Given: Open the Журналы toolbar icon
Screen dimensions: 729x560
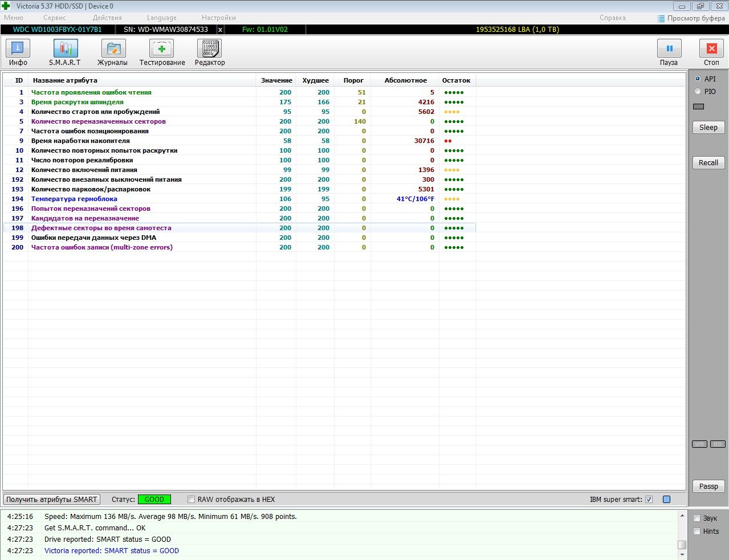Looking at the screenshot, I should tap(113, 48).
